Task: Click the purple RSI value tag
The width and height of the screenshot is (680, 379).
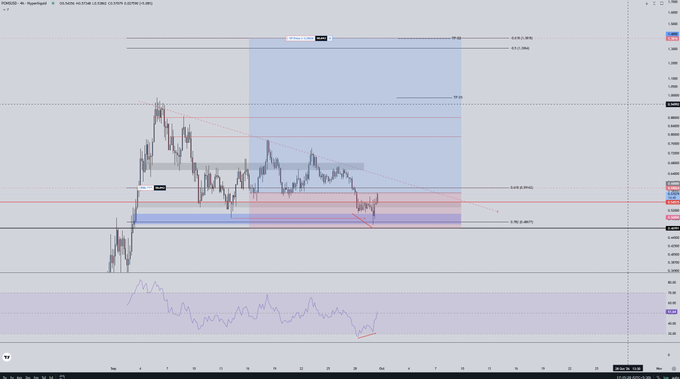Action: pos(672,312)
